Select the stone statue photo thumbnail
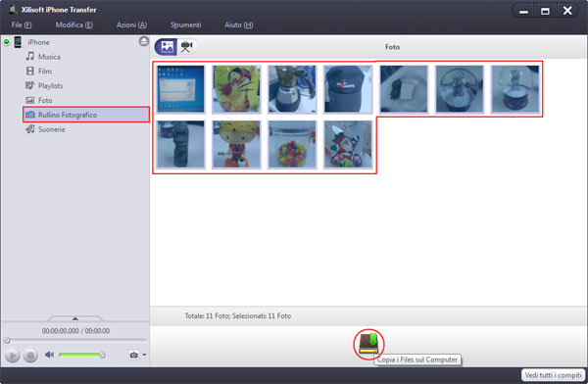588x384 pixels. point(180,144)
